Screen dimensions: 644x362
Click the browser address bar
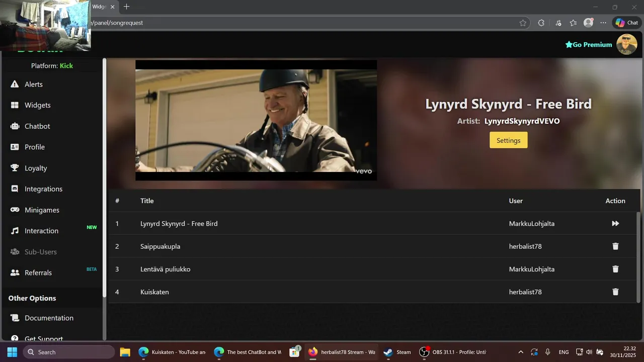(302, 23)
